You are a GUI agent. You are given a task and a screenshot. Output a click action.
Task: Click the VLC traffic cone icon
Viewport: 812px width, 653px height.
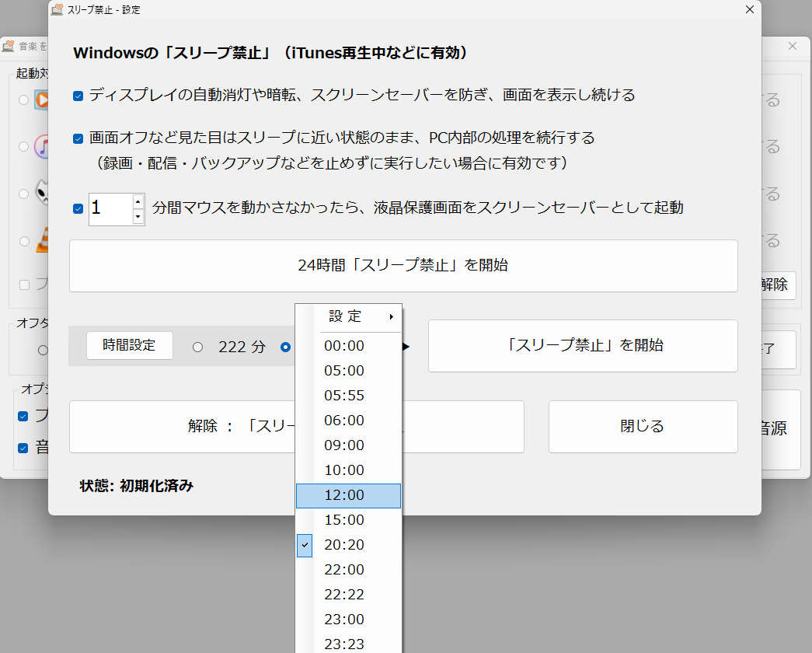click(x=42, y=239)
